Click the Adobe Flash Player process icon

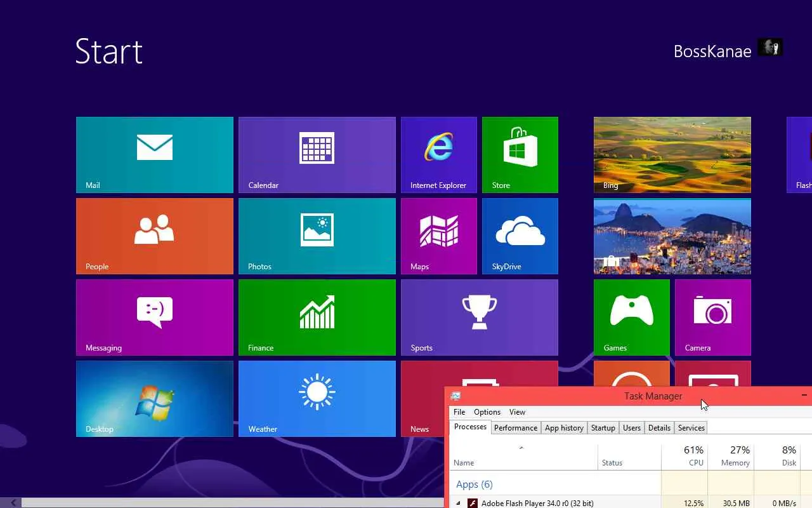coord(472,503)
